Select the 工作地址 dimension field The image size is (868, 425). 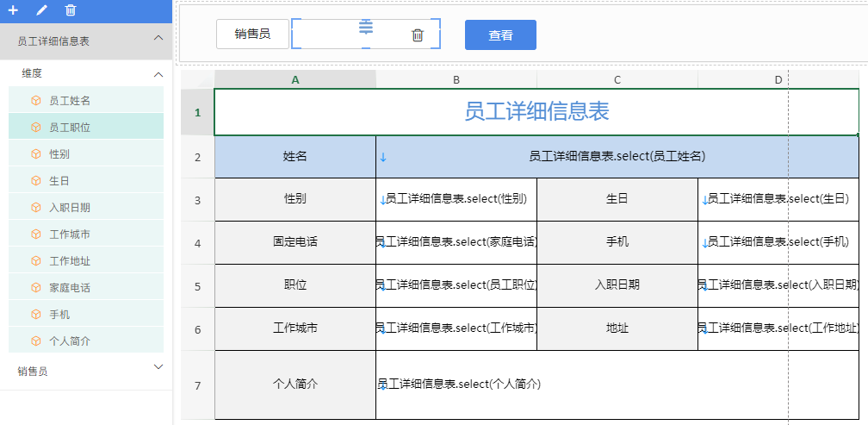pos(86,259)
